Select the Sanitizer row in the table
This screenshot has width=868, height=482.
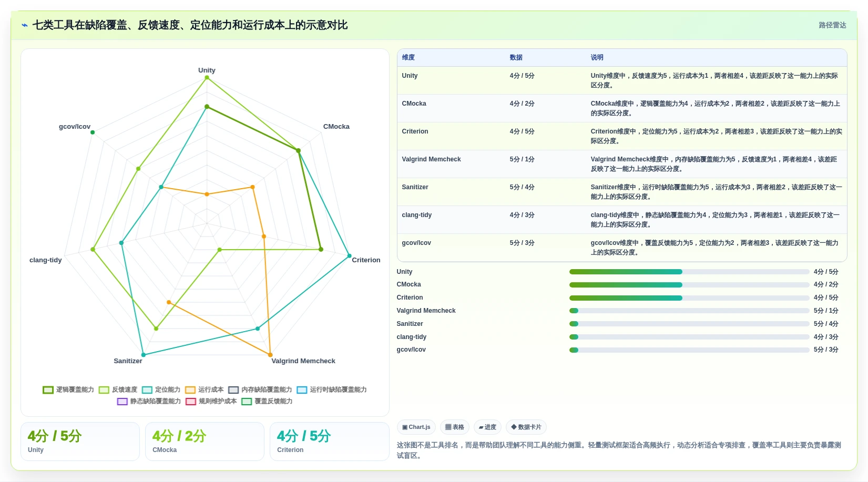click(x=622, y=192)
